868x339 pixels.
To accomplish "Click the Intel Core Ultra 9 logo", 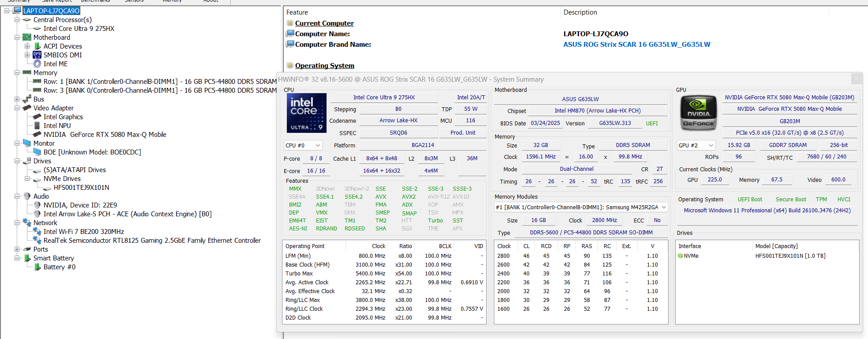I will pos(307,113).
